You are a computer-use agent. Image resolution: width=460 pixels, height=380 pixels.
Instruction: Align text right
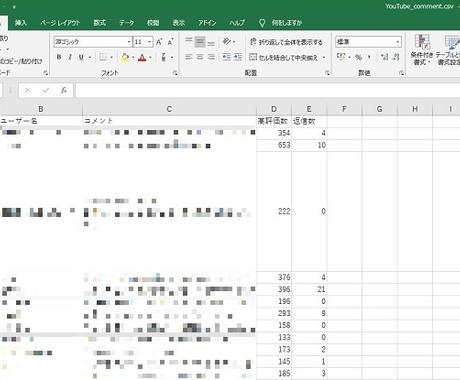coord(211,57)
